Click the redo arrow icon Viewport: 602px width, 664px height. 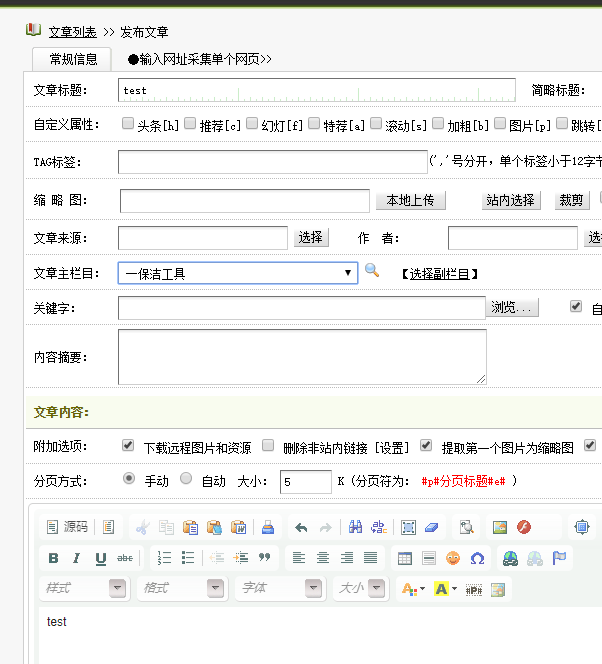pos(325,527)
